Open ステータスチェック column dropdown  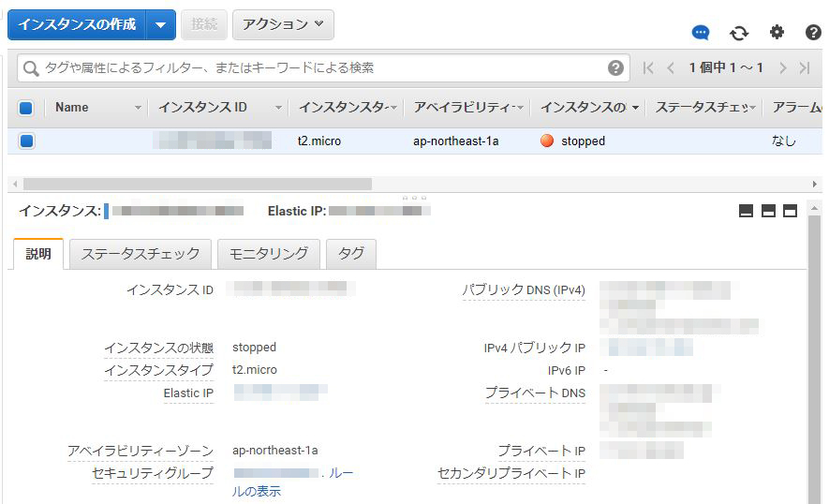pos(753,108)
